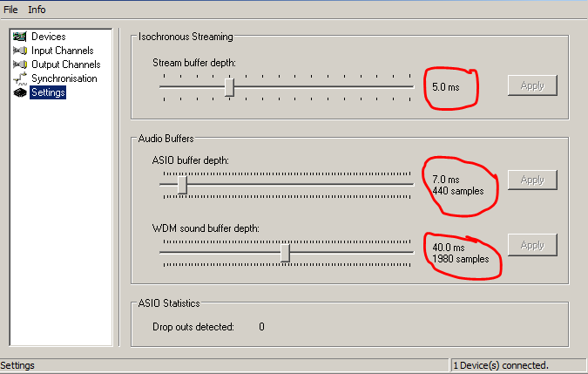Apply the WDM sound buffer depth
Image resolution: width=588 pixels, height=374 pixels.
tap(531, 245)
